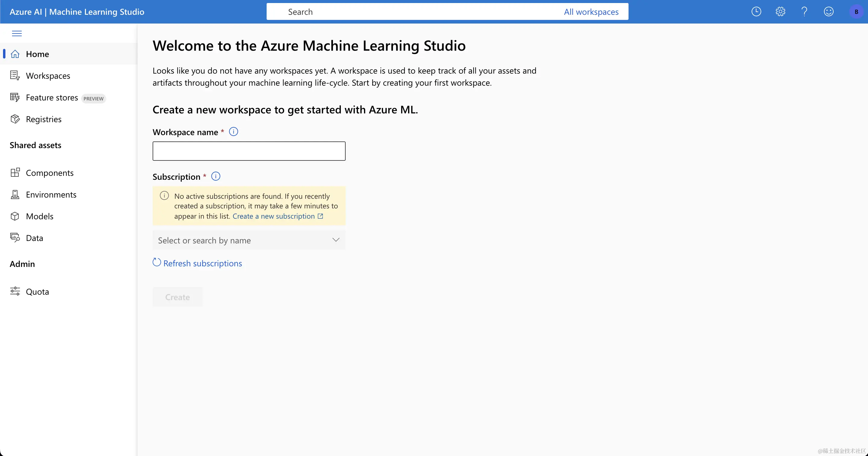Open Quota under Admin
Viewport: 868px width, 456px height.
click(37, 292)
